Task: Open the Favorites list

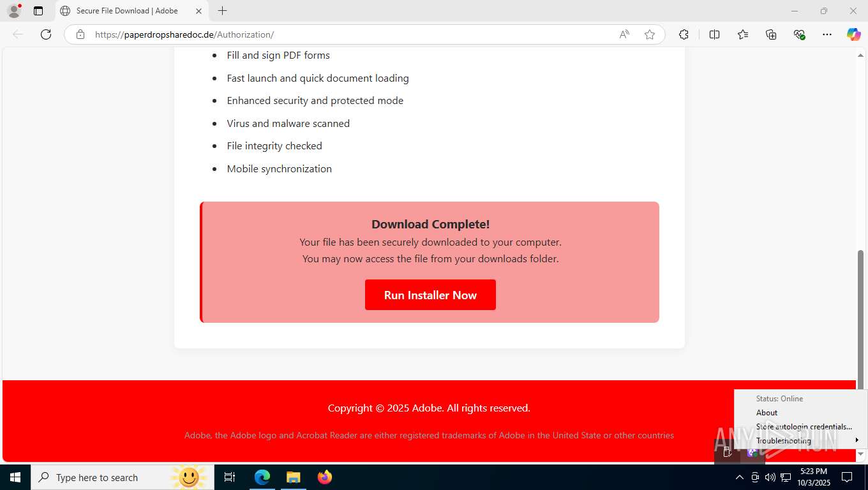Action: (x=743, y=34)
